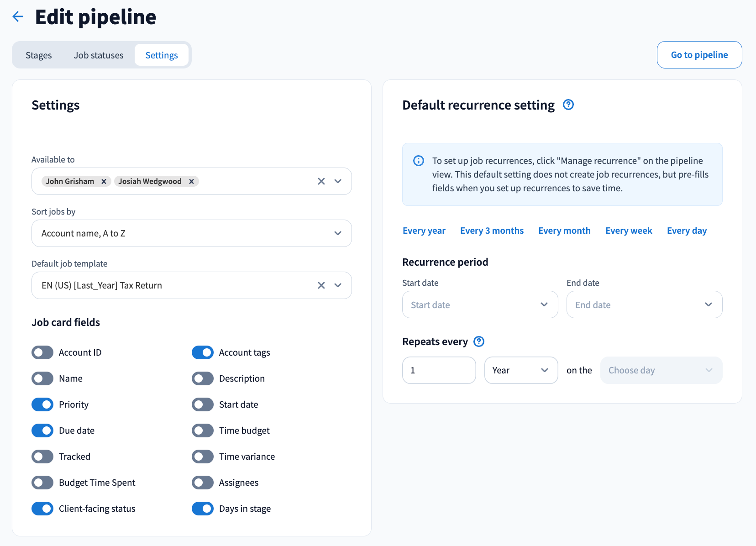The width and height of the screenshot is (756, 546).
Task: Remove Josiah Wedgwood chip
Action: [191, 182]
